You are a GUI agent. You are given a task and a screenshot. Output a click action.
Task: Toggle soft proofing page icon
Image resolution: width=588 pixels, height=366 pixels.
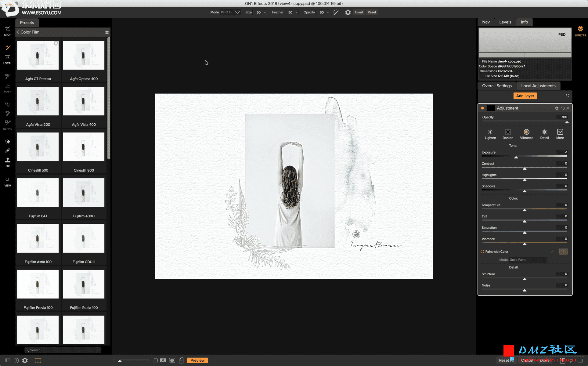point(181,361)
